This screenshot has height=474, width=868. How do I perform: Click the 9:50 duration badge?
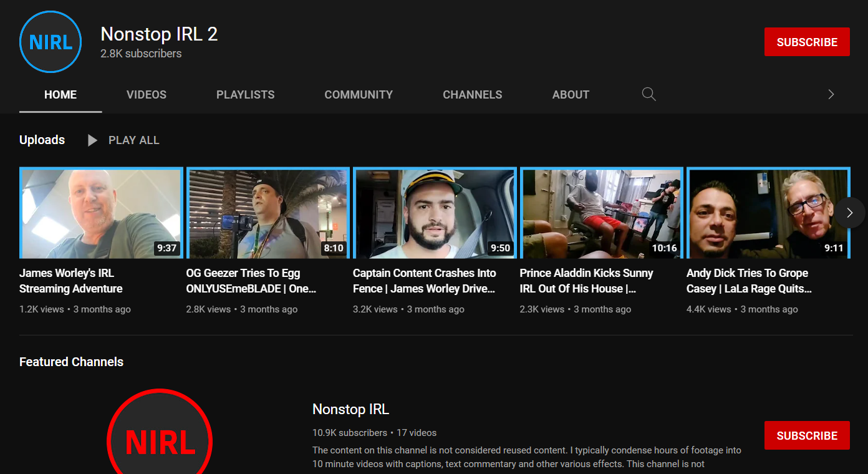click(500, 248)
